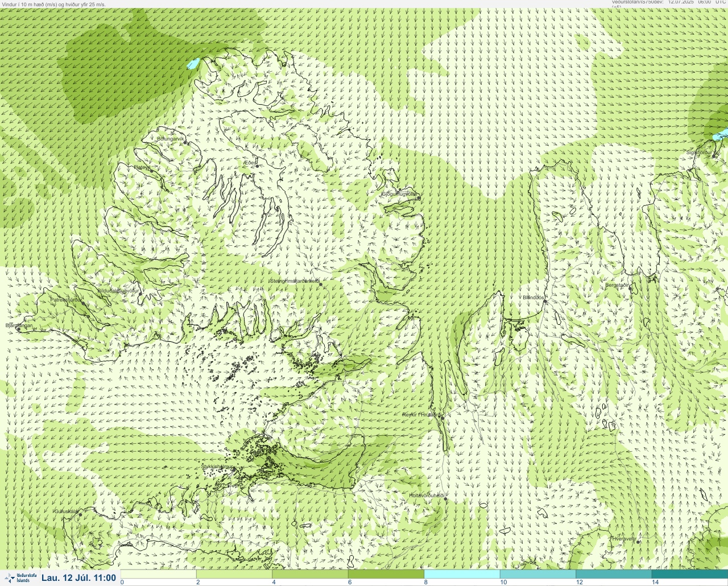Click the Hveravellir station label

pyautogui.click(x=624, y=538)
